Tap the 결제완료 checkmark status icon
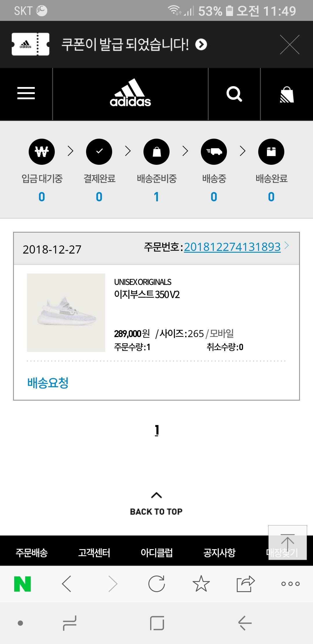 [x=99, y=152]
